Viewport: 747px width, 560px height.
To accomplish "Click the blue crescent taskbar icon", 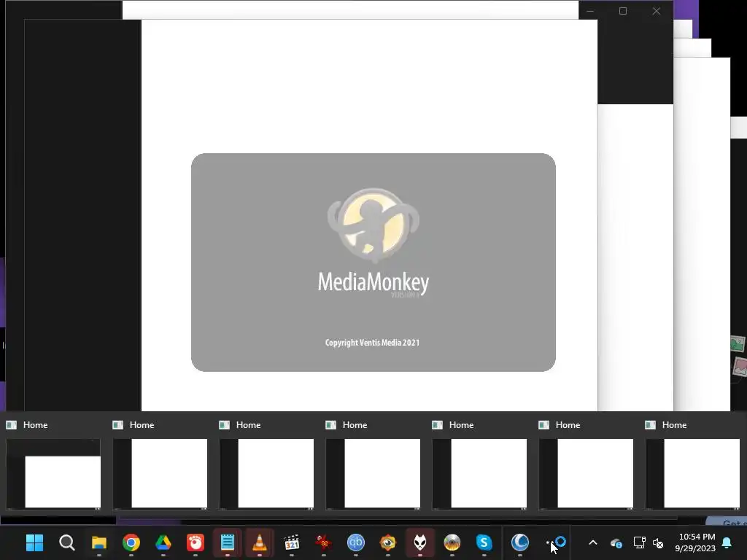I will click(519, 542).
